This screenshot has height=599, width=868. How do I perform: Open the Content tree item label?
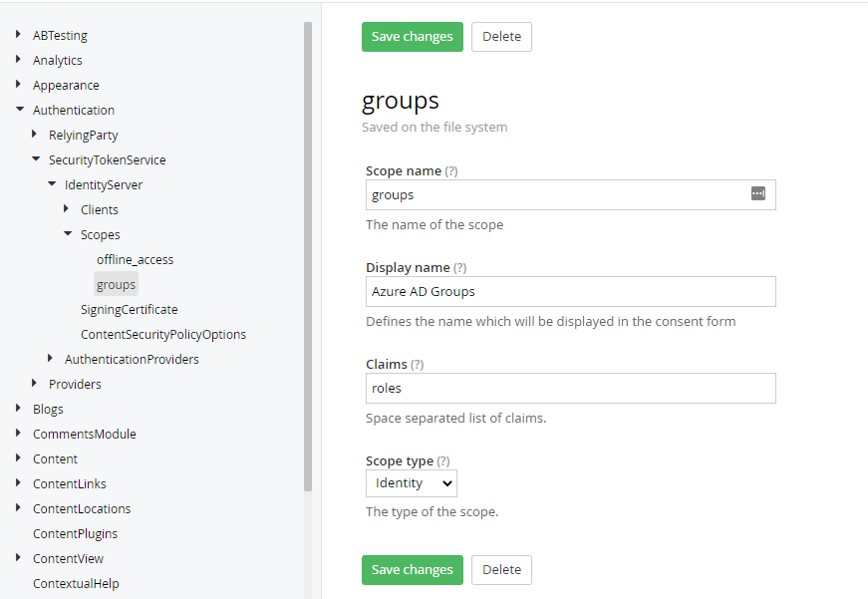pos(56,458)
